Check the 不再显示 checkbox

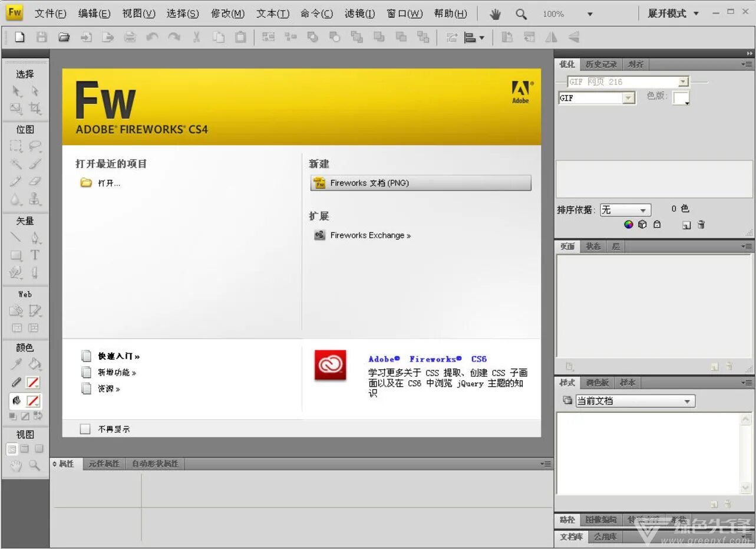85,429
